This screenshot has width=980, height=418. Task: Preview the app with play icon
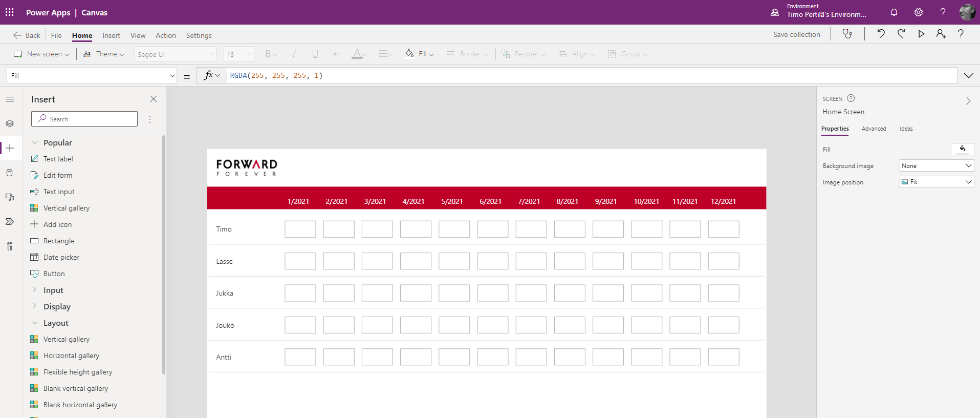[x=921, y=34]
